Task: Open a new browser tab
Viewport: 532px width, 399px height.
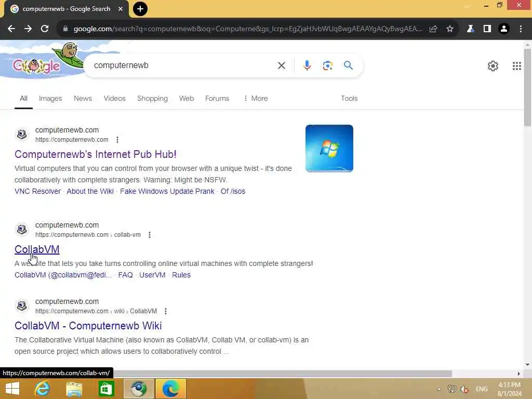Action: coord(140,9)
